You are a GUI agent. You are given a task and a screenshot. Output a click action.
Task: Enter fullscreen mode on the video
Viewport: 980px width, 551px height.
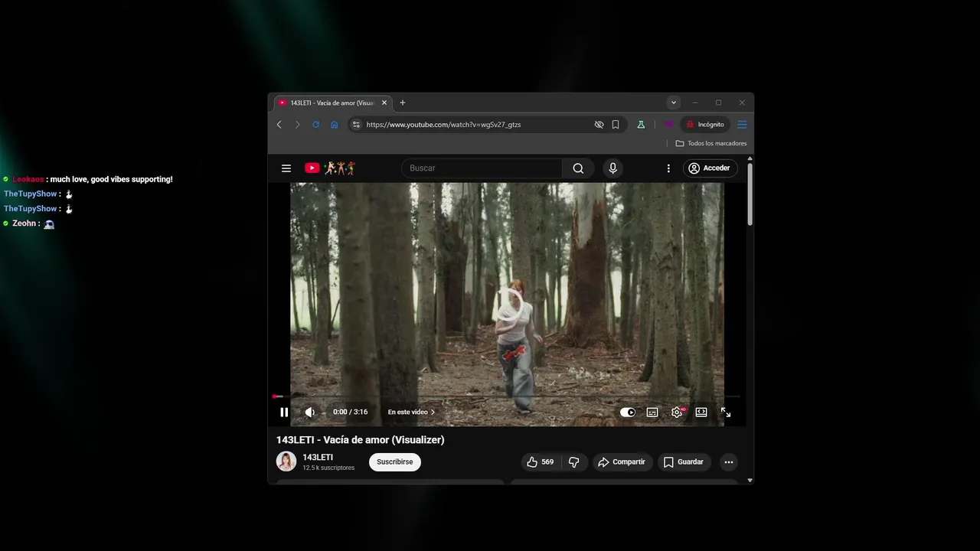click(726, 412)
